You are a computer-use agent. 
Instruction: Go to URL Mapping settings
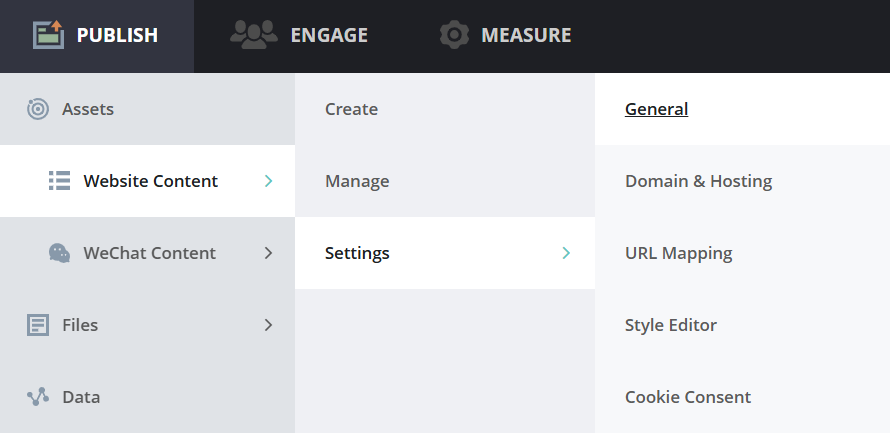[678, 253]
